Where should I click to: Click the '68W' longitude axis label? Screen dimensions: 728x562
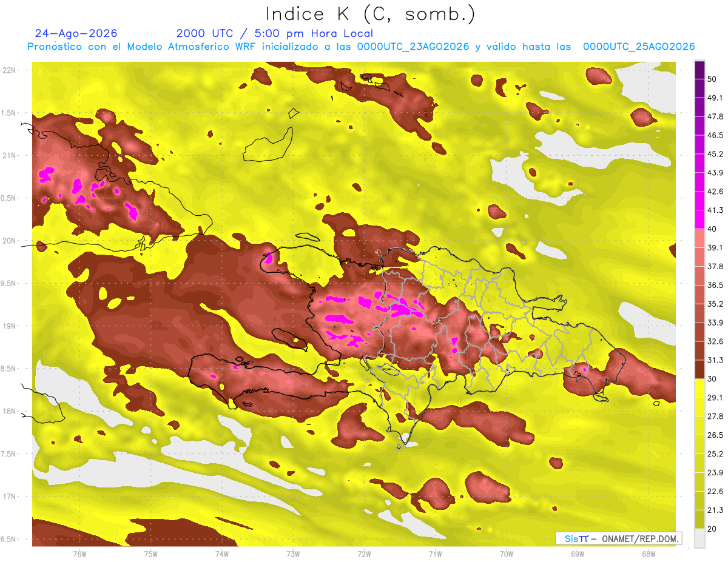[648, 554]
